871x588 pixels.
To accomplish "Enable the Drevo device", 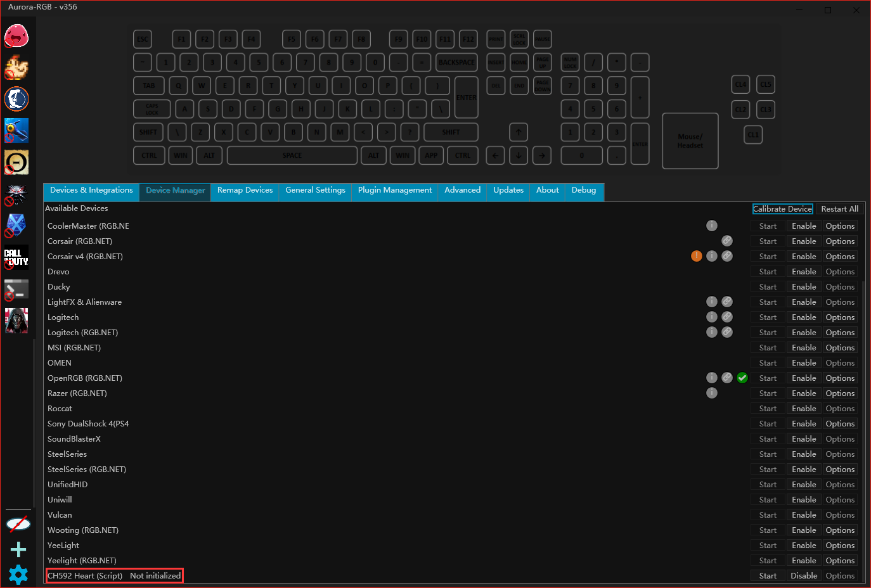I will point(804,271).
